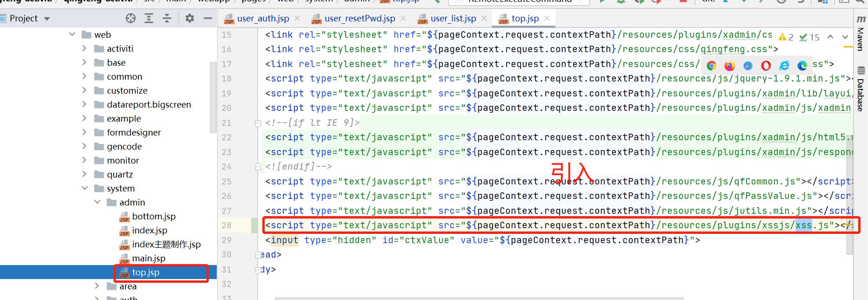Image resolution: width=868 pixels, height=300 pixels.
Task: Select main.jsp in project tree
Action: [149, 258]
